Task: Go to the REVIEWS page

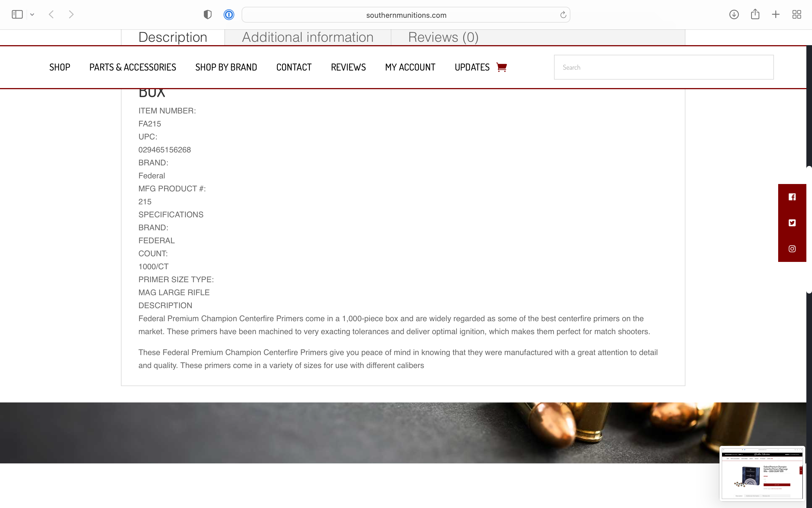Action: coord(348,67)
